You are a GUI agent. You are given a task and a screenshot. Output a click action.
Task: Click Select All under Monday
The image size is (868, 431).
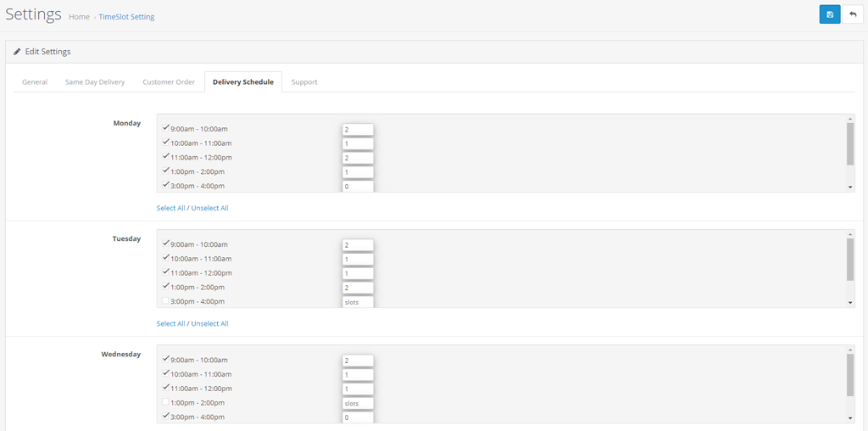pyautogui.click(x=170, y=209)
